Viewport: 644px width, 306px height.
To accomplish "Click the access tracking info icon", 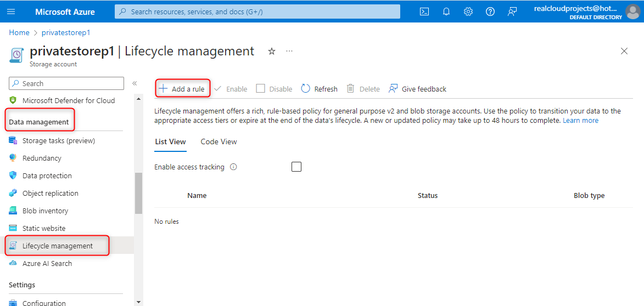I will [233, 167].
